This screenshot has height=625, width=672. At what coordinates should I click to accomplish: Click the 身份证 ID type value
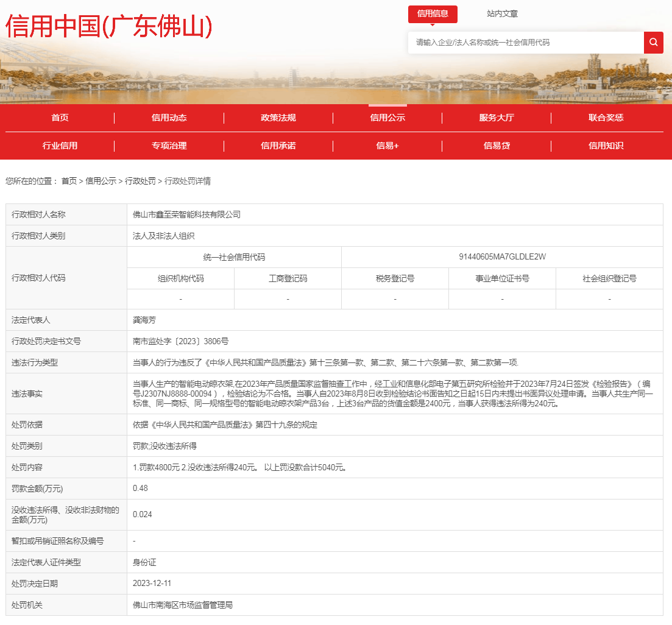[x=144, y=562]
